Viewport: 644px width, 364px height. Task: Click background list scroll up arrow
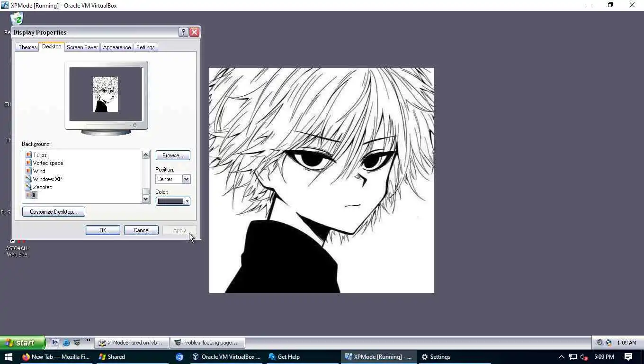(x=146, y=155)
